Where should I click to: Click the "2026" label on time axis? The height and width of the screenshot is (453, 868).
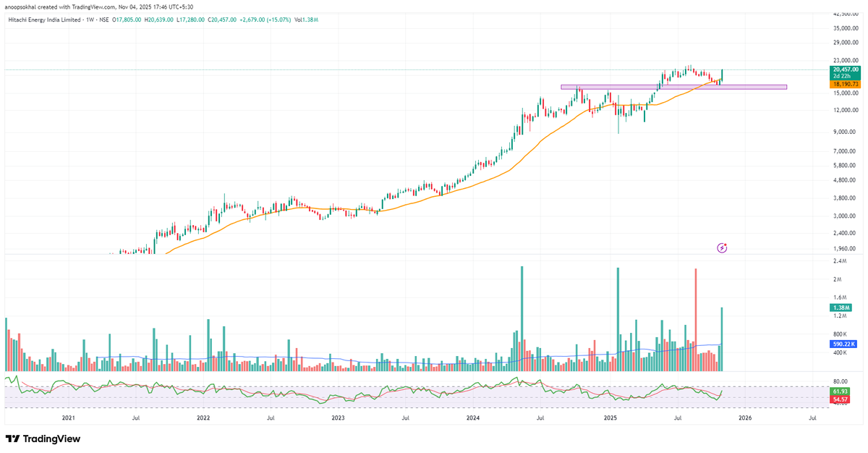tap(745, 418)
